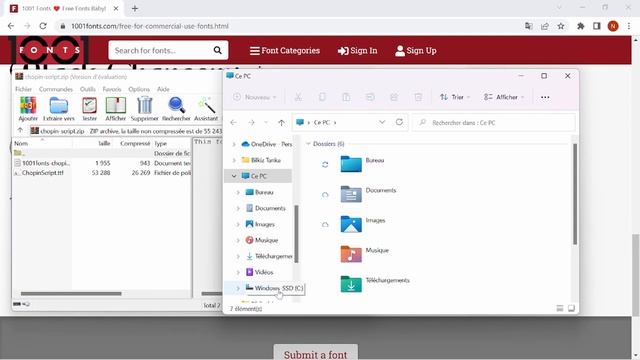Click the Chrome translate page icon
This screenshot has height=360, width=640.
point(529,26)
